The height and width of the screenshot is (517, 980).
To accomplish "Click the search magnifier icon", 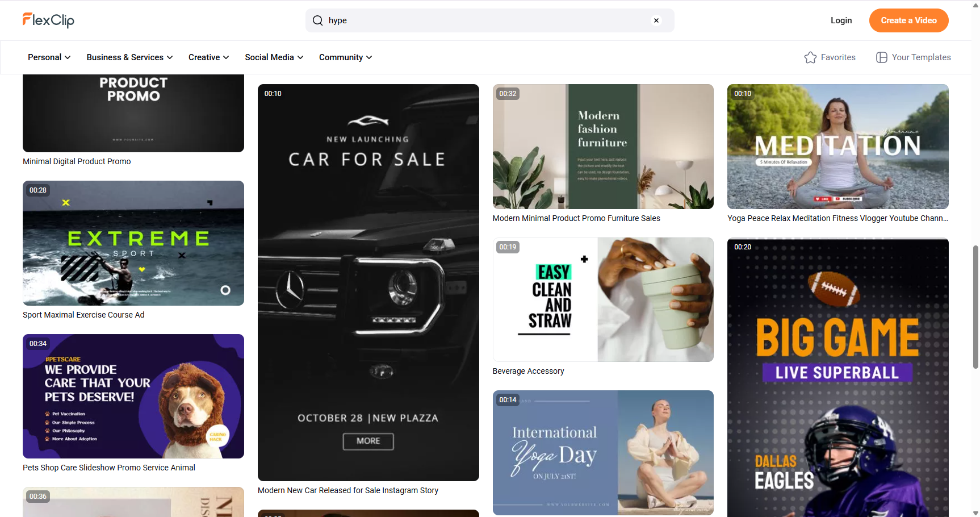I will pyautogui.click(x=317, y=20).
